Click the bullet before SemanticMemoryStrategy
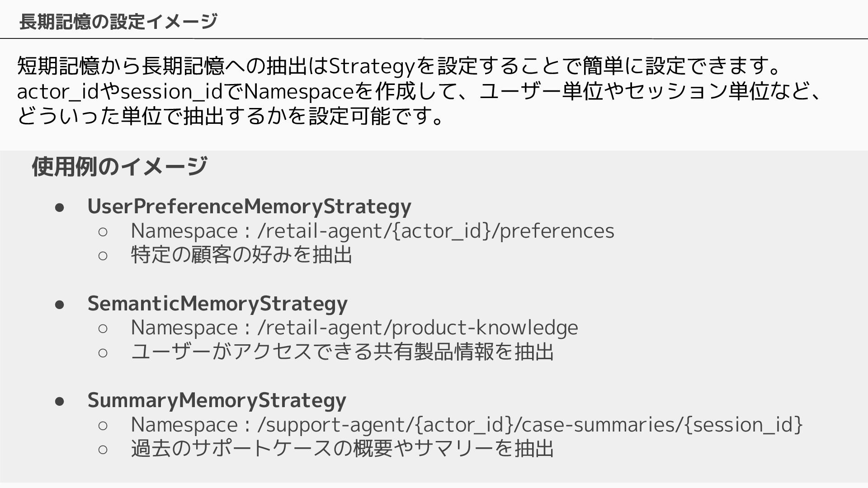This screenshot has height=488, width=868. 60,305
